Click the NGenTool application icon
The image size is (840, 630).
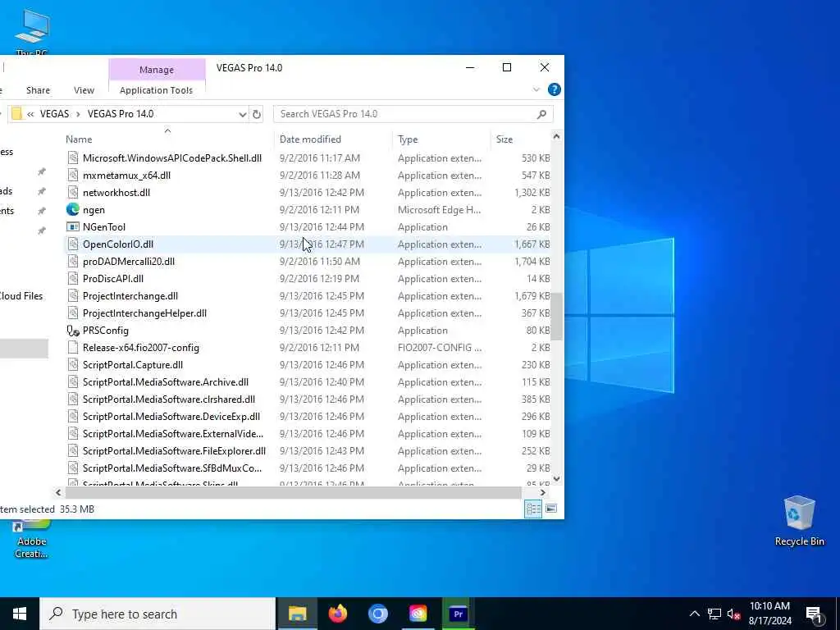click(73, 226)
